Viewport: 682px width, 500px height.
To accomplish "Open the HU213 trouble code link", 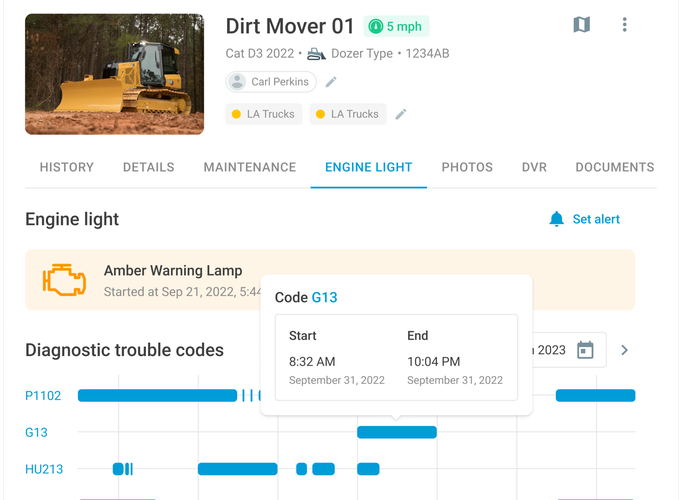I will coord(44,469).
